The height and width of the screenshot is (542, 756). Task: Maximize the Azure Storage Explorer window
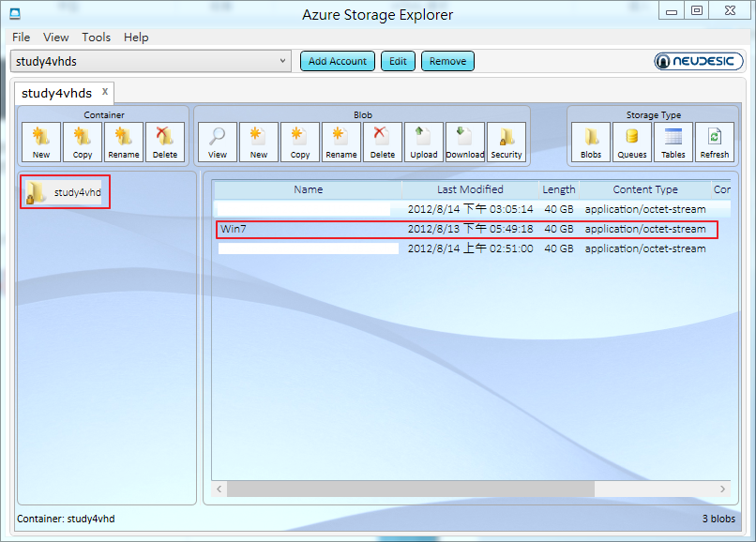pyautogui.click(x=697, y=11)
